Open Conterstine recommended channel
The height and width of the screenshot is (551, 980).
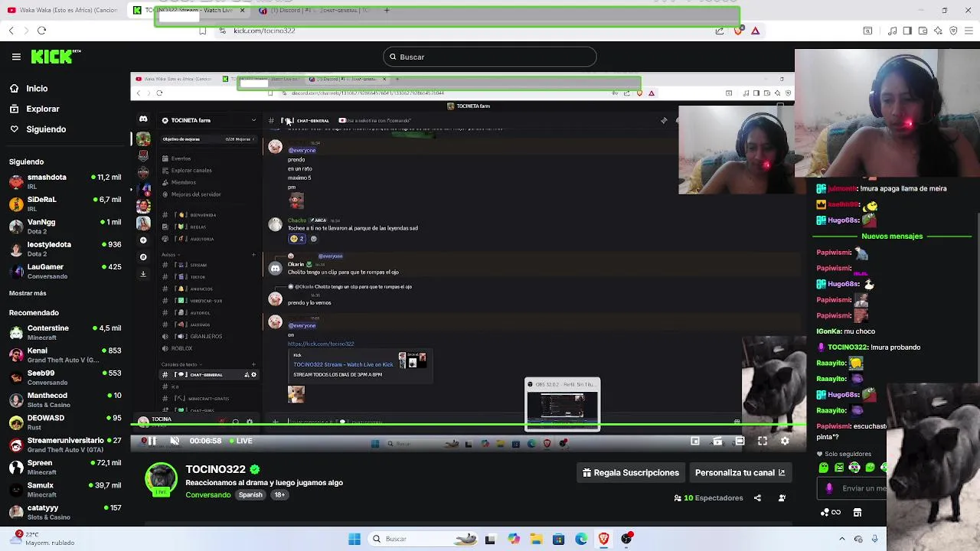pyautogui.click(x=65, y=332)
